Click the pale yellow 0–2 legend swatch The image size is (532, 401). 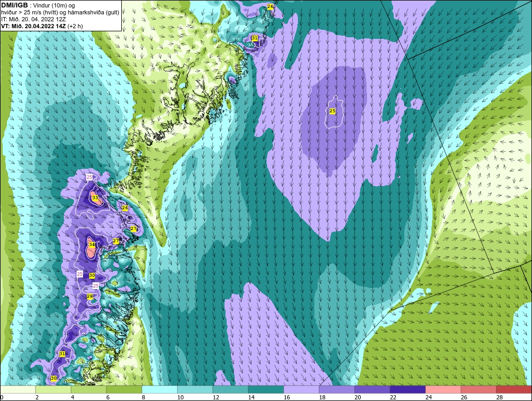point(18,389)
